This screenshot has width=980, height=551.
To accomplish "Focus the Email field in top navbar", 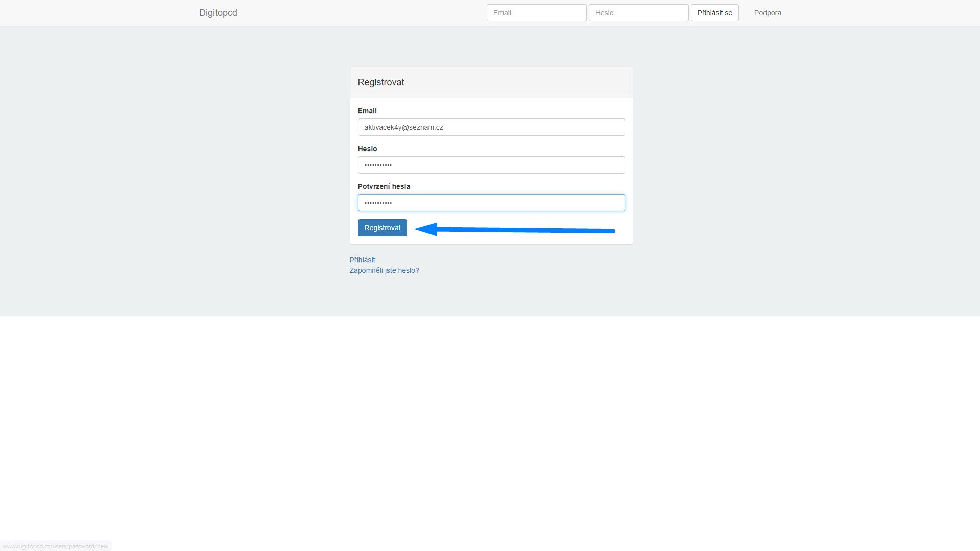I will click(536, 13).
